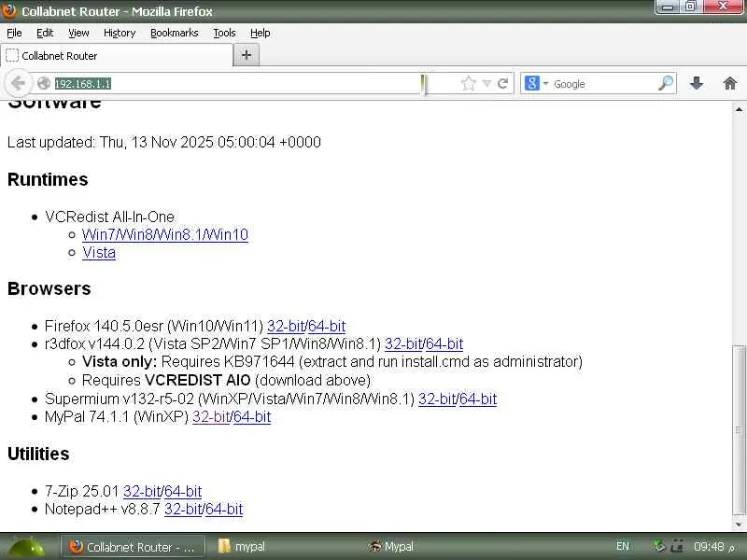Download Supermium v132-r5-02 64-bit
The height and width of the screenshot is (560, 747).
tap(478, 399)
